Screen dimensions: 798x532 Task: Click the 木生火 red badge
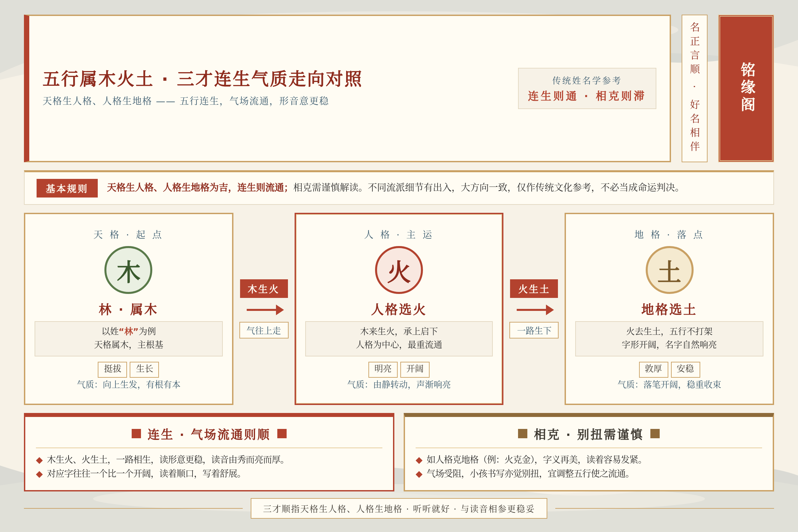[x=264, y=289]
